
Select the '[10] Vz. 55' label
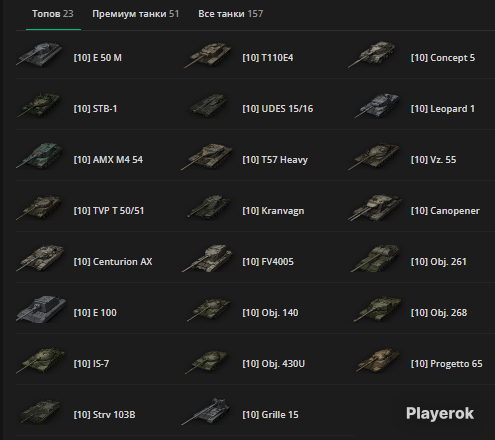434,160
